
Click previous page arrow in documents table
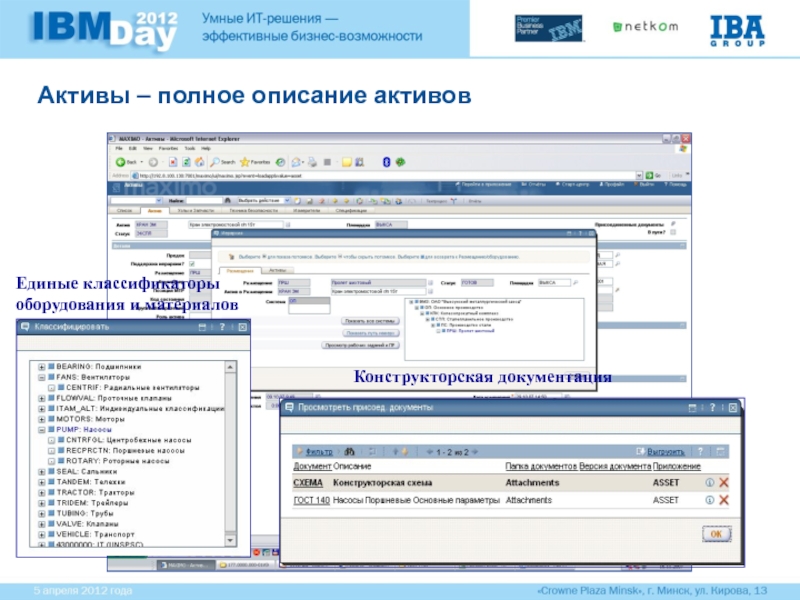click(430, 452)
